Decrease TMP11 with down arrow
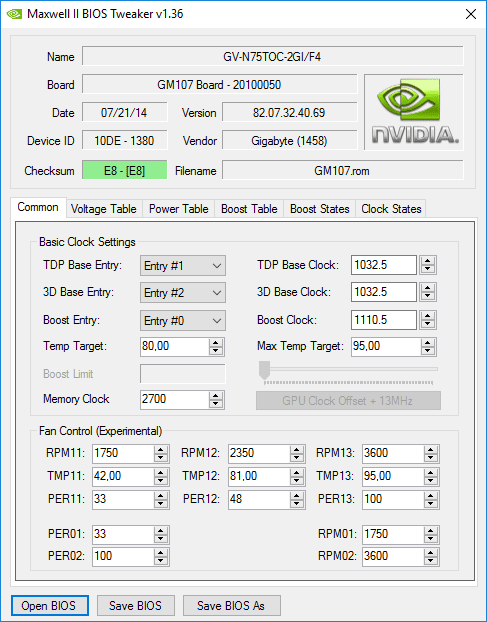The width and height of the screenshot is (487, 622). [161, 480]
